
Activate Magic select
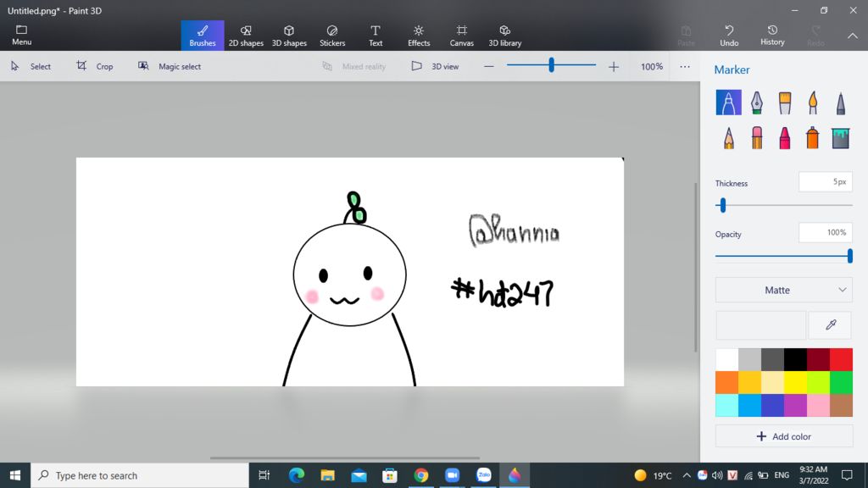click(x=170, y=66)
